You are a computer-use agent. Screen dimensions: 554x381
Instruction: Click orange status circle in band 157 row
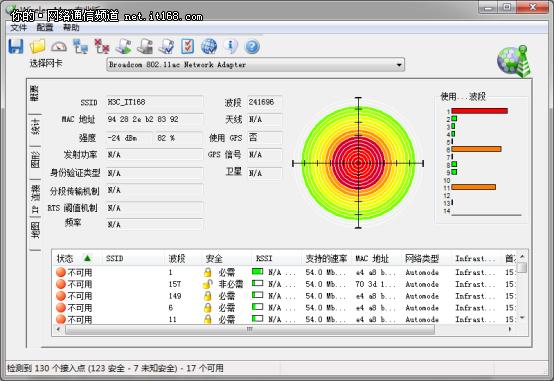(61, 284)
